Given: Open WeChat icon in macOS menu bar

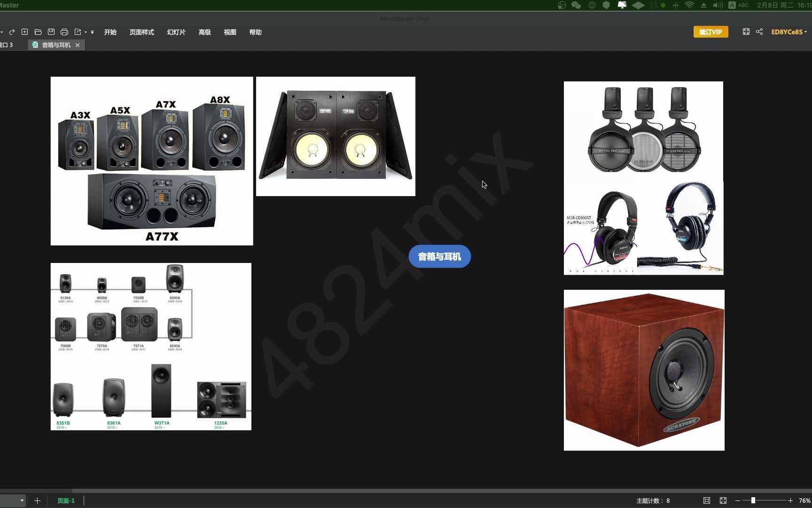Looking at the screenshot, I should pyautogui.click(x=576, y=5).
